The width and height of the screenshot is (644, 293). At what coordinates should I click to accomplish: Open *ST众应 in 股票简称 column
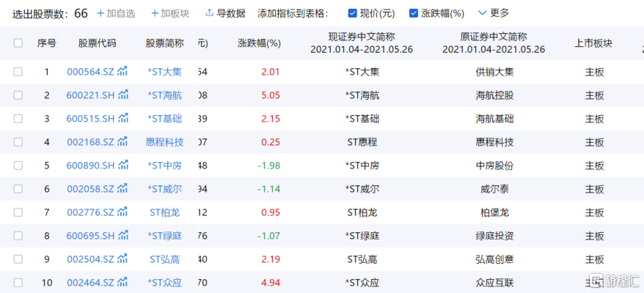[x=165, y=282]
